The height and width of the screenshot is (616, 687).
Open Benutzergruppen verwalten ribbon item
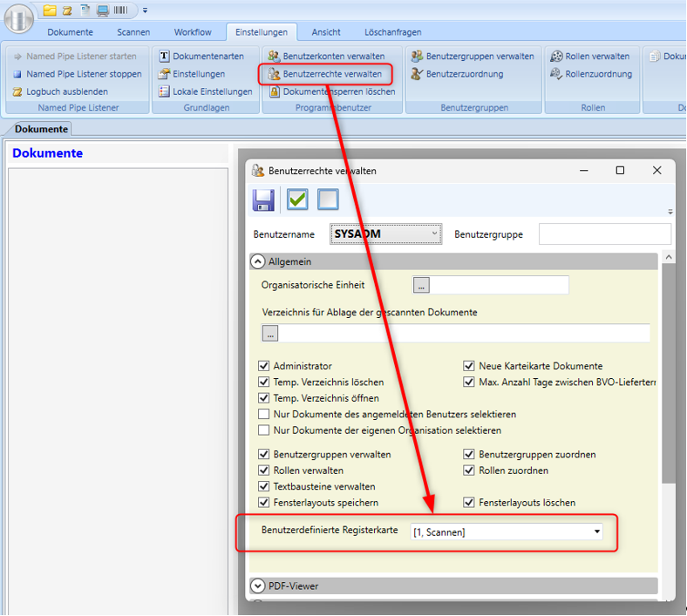coord(473,56)
